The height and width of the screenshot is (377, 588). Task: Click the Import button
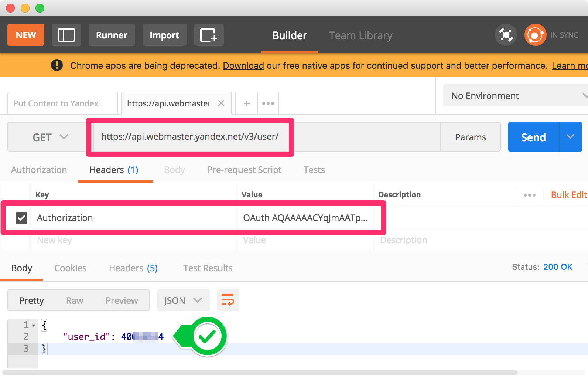pos(164,35)
